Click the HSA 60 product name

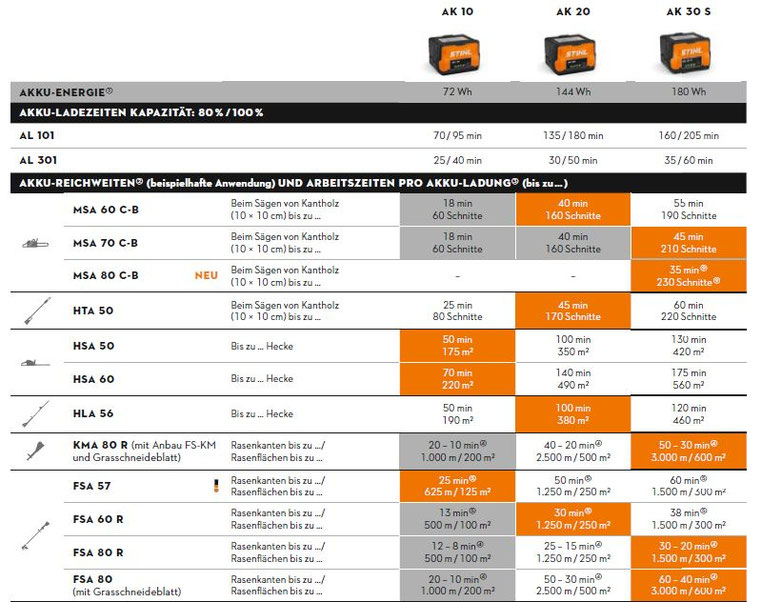tap(94, 379)
